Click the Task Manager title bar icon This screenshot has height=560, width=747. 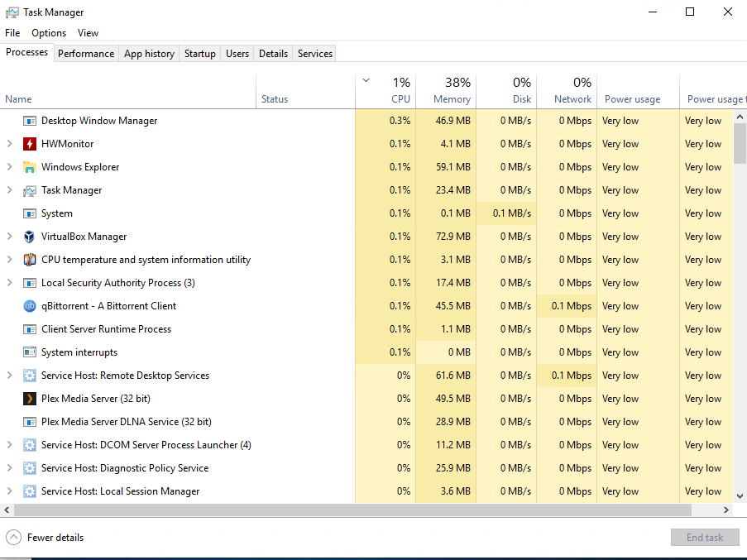coord(12,12)
